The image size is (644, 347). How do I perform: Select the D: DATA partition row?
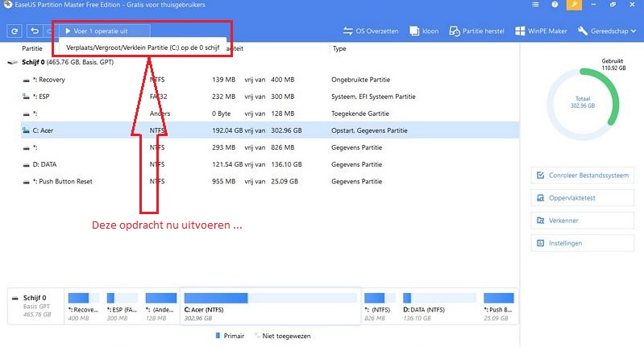tap(270, 164)
